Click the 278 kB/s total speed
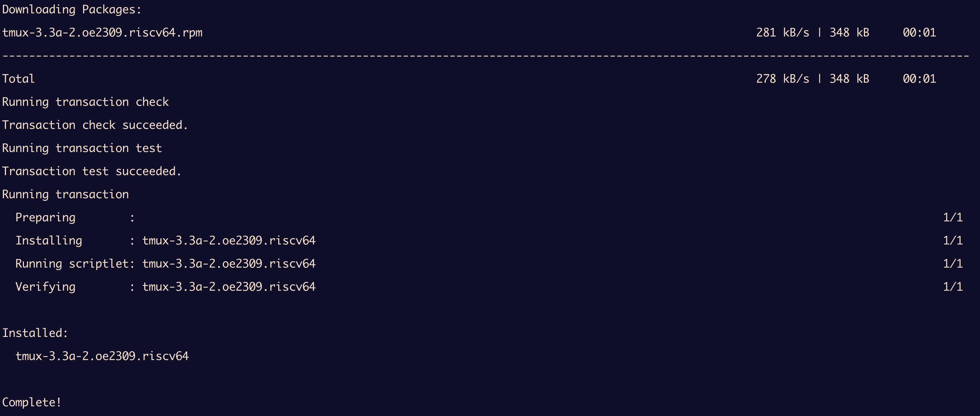Image resolution: width=980 pixels, height=416 pixels. tap(782, 79)
